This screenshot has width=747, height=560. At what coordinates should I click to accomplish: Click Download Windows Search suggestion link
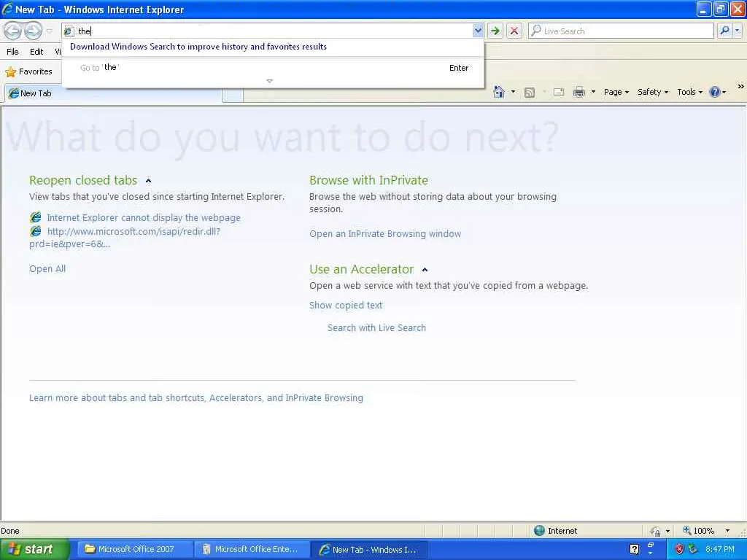(x=198, y=47)
